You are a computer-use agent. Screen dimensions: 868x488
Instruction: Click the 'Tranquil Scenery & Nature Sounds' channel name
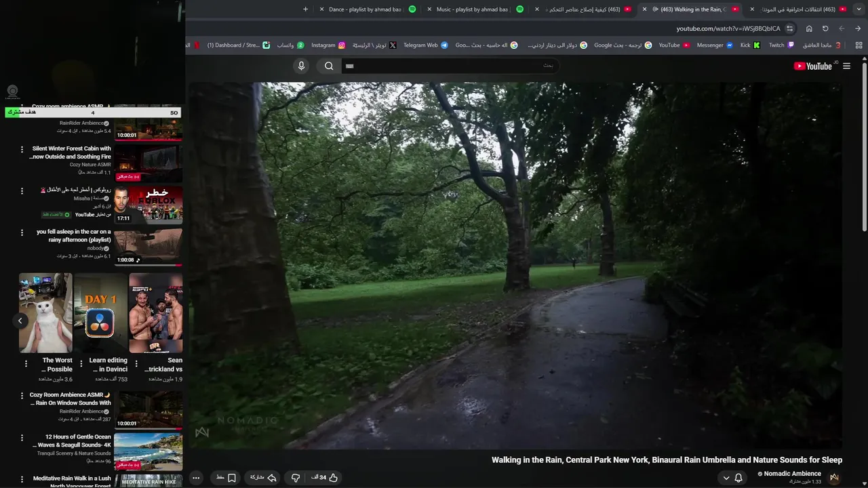pos(74,453)
